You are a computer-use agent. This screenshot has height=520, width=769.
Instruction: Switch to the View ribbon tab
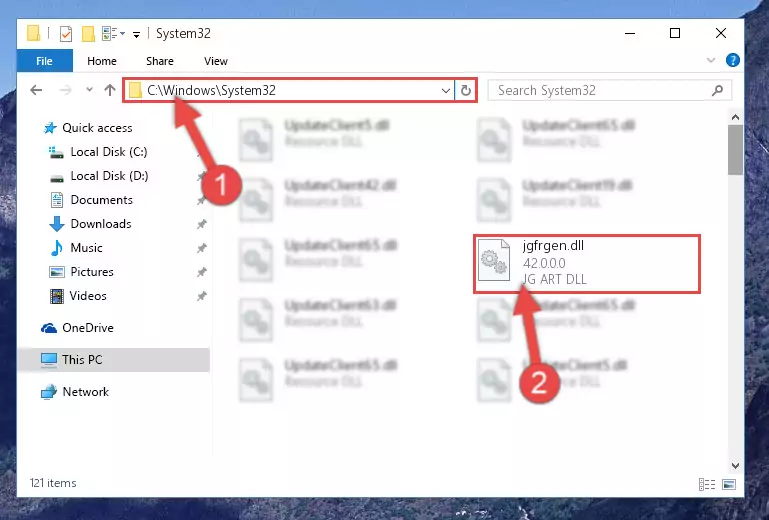click(216, 61)
